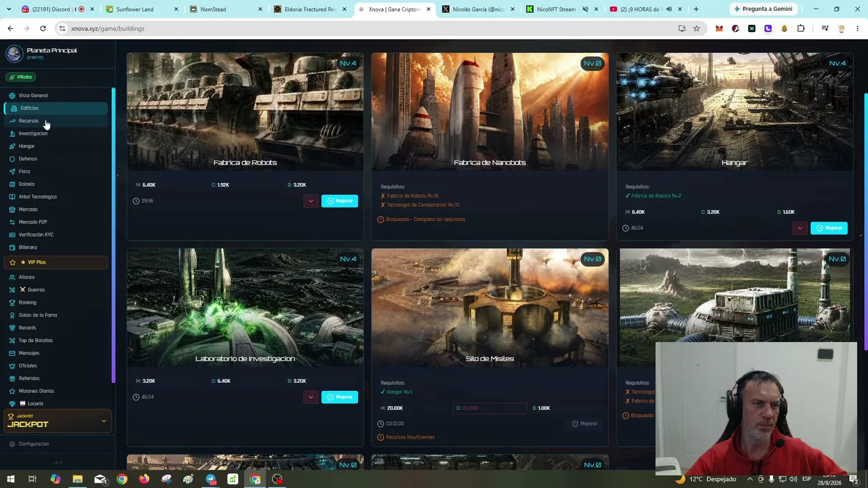Screen dimensions: 868x488
Task: Open red dropdown on Fabrica de Robots card
Action: [311, 201]
